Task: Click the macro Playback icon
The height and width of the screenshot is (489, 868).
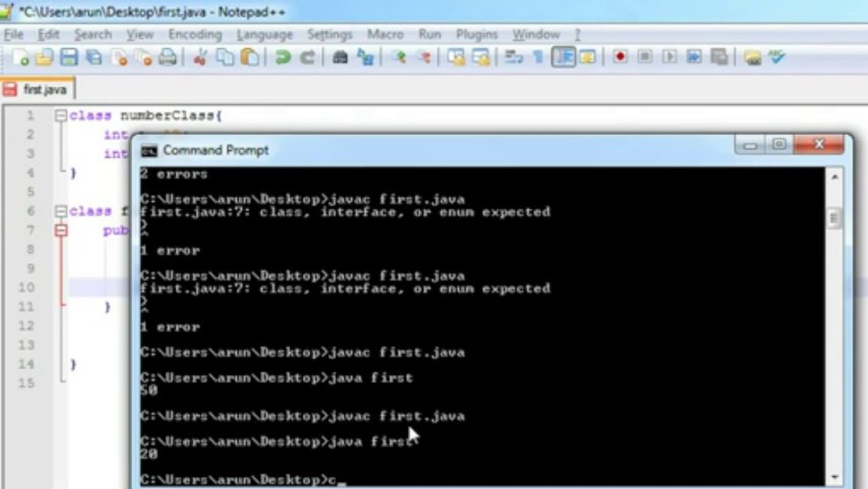Action: 669,58
